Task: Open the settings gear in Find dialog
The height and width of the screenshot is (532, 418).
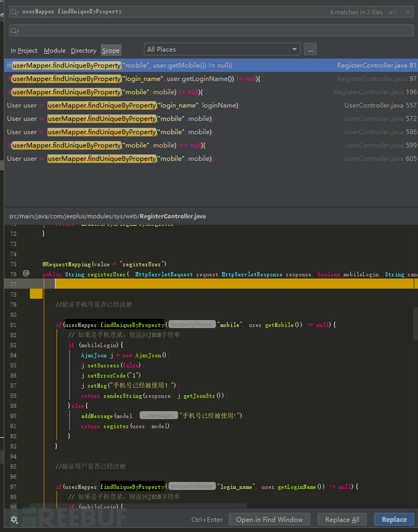Action: 14,519
